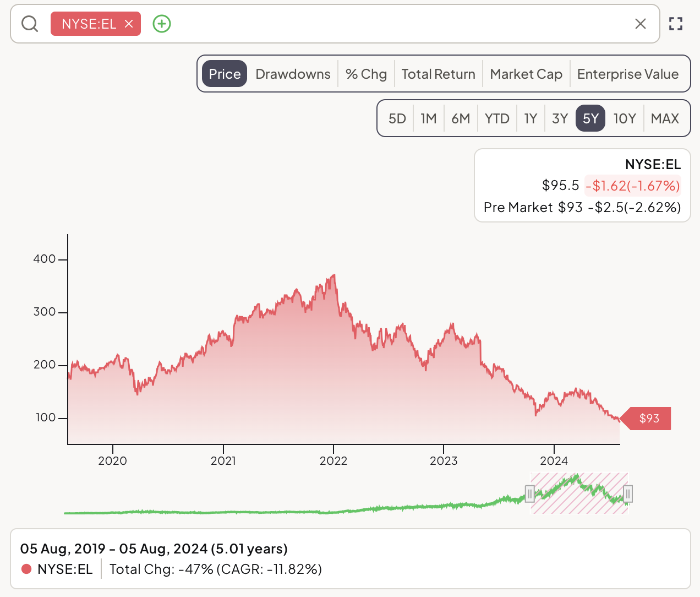Set time range to 10Y

625,118
